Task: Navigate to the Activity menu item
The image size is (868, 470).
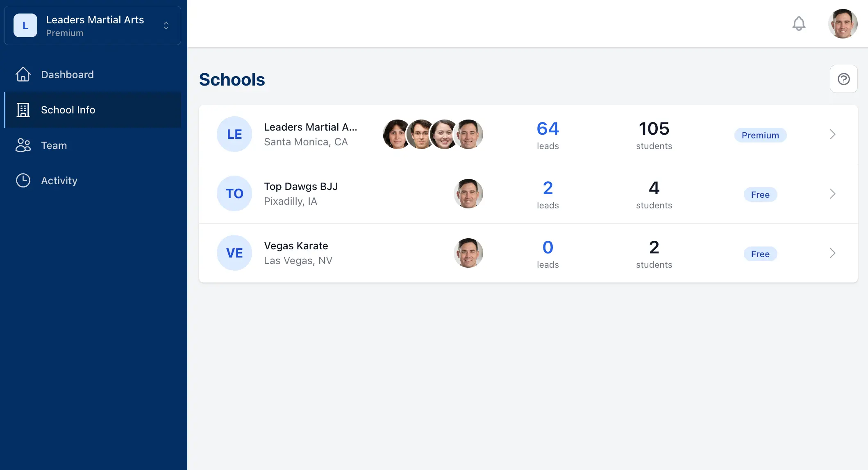Action: tap(59, 180)
